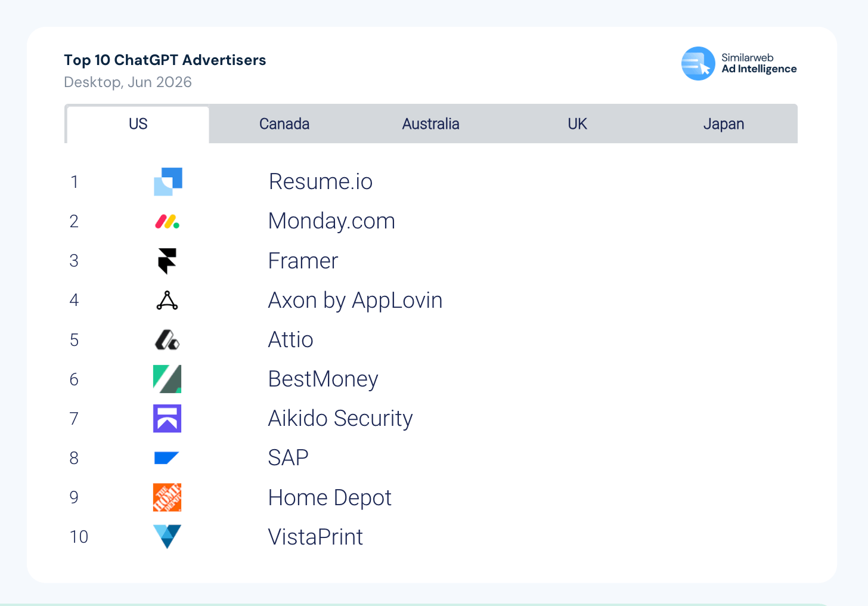Click the BestMoney advertiser name
Viewport: 868px width, 606px height.
tap(323, 379)
